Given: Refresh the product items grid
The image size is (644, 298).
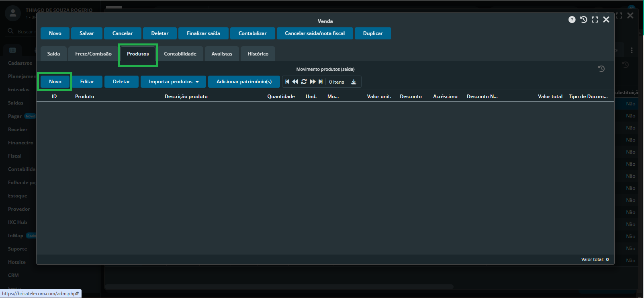Looking at the screenshot, I should [304, 82].
